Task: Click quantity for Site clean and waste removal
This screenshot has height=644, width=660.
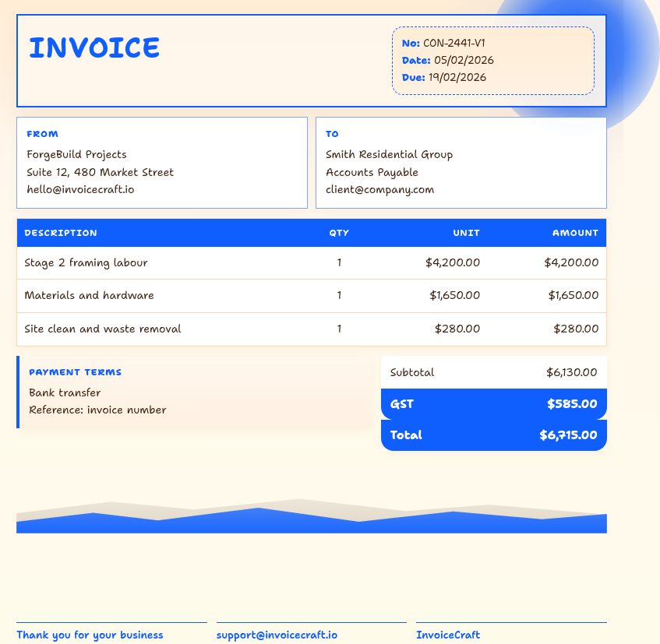Action: [x=339, y=329]
